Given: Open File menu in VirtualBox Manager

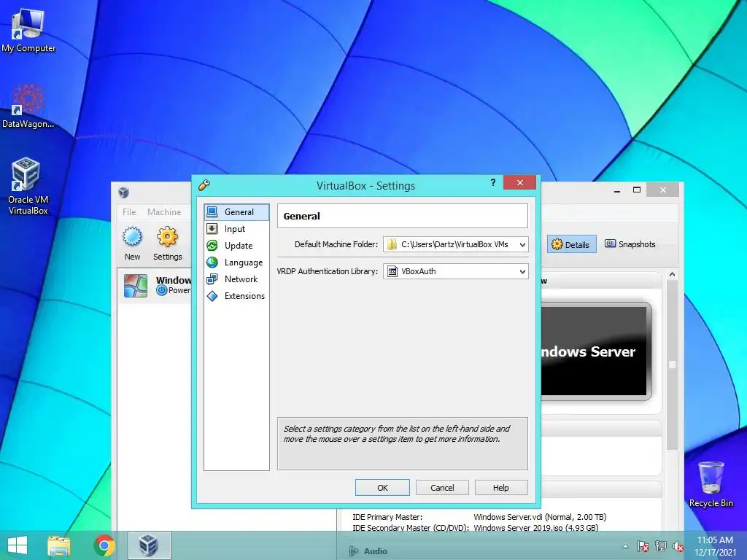Looking at the screenshot, I should pyautogui.click(x=129, y=212).
